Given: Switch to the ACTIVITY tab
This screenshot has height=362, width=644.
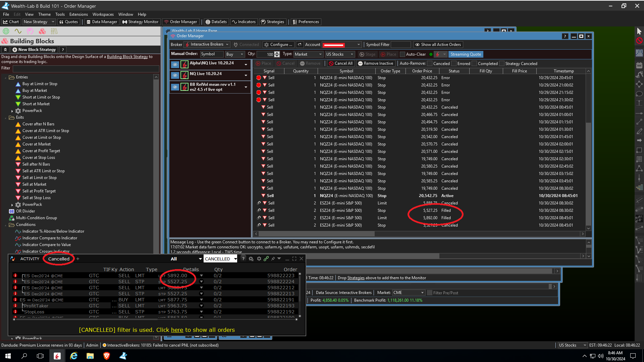Looking at the screenshot, I should pyautogui.click(x=30, y=259).
